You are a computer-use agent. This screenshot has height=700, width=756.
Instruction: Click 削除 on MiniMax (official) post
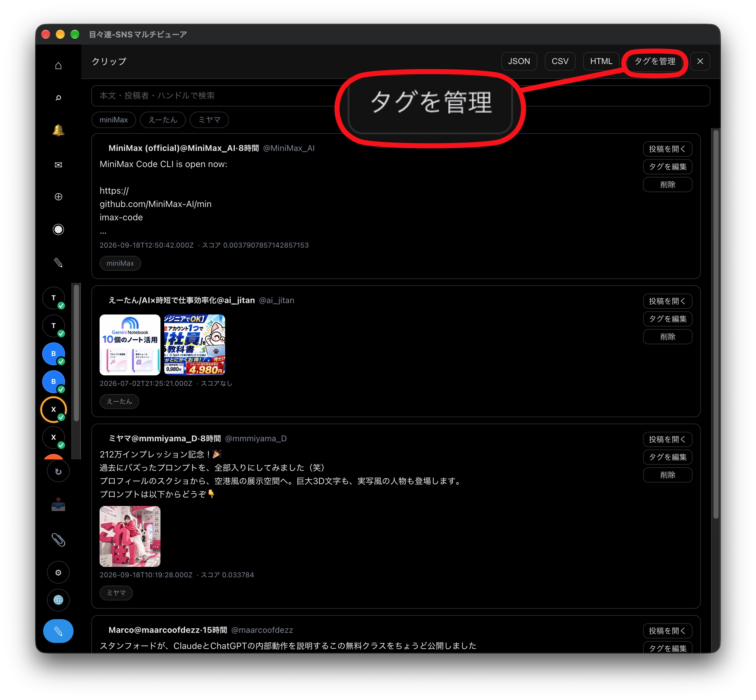coord(667,185)
